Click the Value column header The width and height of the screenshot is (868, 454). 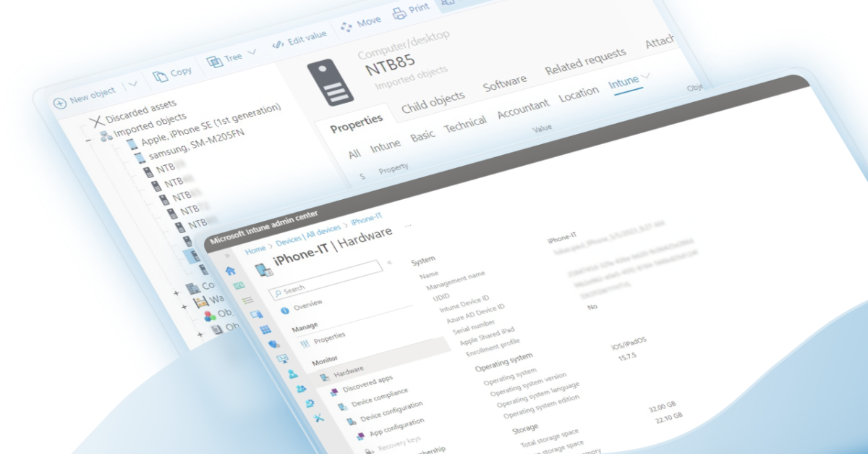542,128
